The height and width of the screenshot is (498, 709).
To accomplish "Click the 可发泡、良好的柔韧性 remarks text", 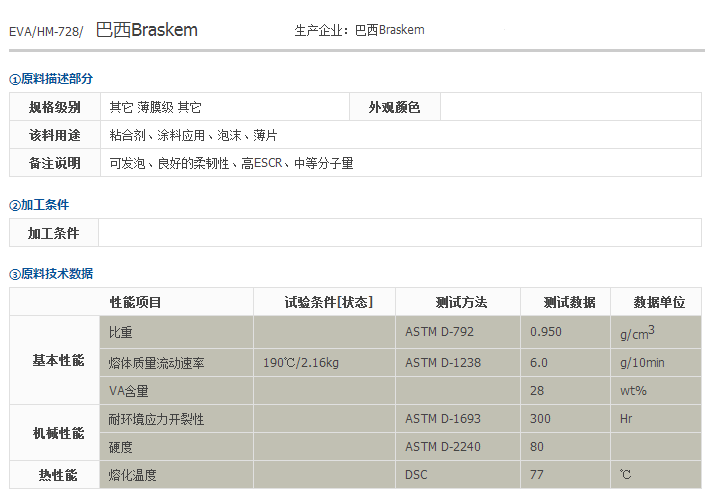I will click(169, 163).
